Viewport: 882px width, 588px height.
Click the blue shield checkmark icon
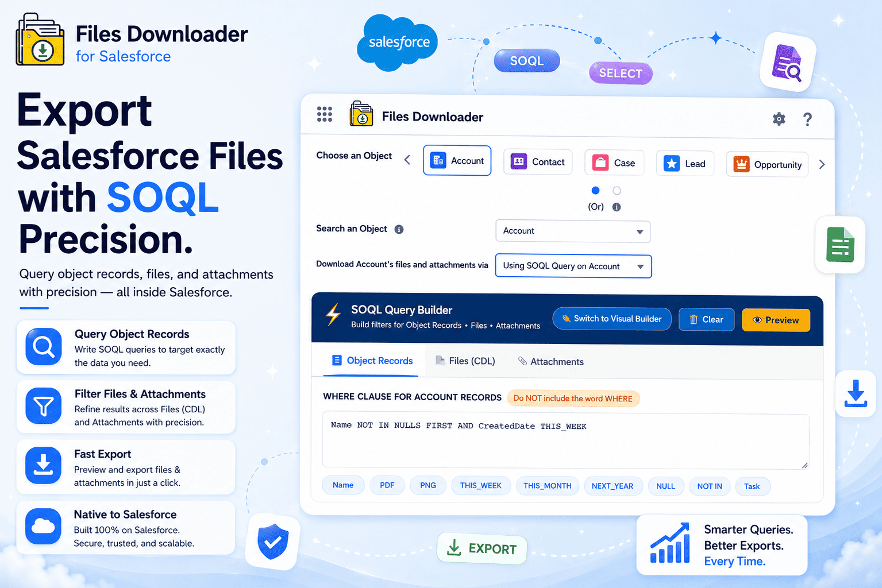273,541
